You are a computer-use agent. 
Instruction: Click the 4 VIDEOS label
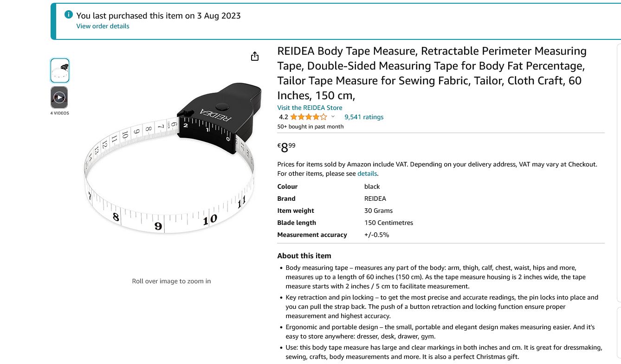click(59, 113)
